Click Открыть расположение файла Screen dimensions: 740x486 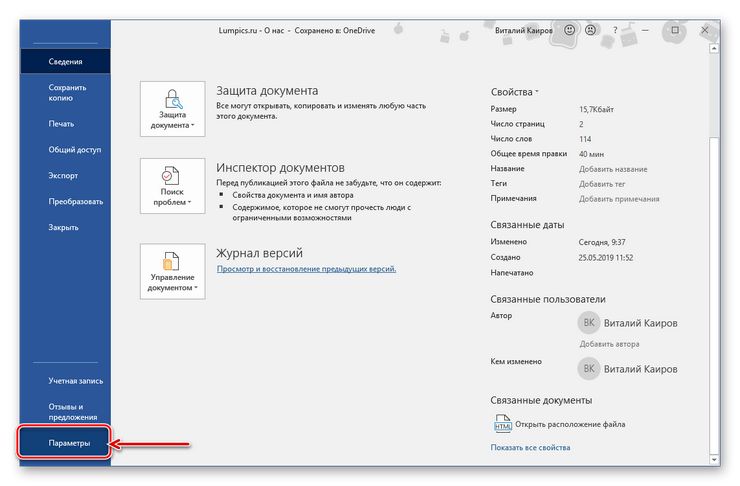coord(570,424)
